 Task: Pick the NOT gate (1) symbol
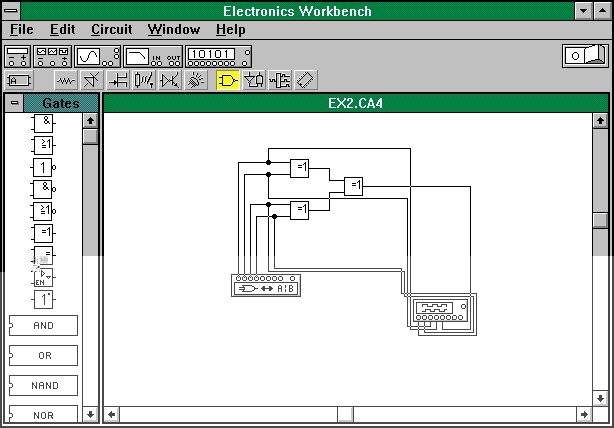coord(43,168)
